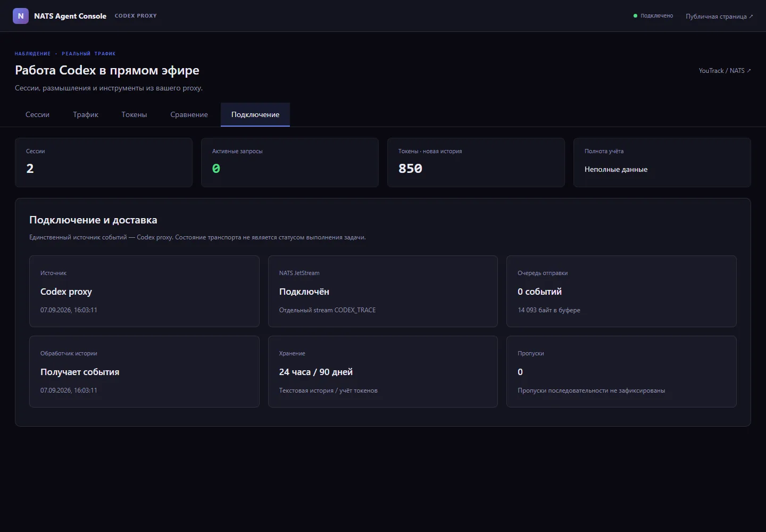Click the РЕАЛЬНЫЙ ТРАФИК breadcrumb label
Screen dimensions: 766x532
pyautogui.click(x=88, y=54)
